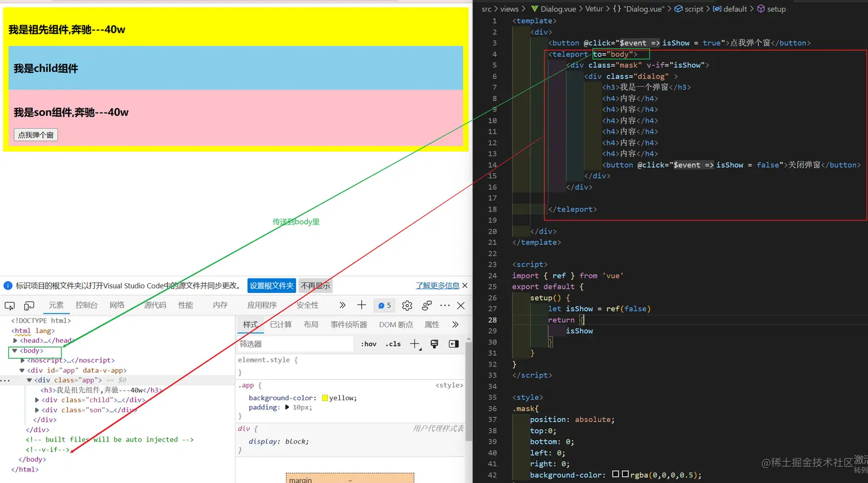868x483 pixels.
Task: Open the 网络 Network tab
Action: coord(117,305)
